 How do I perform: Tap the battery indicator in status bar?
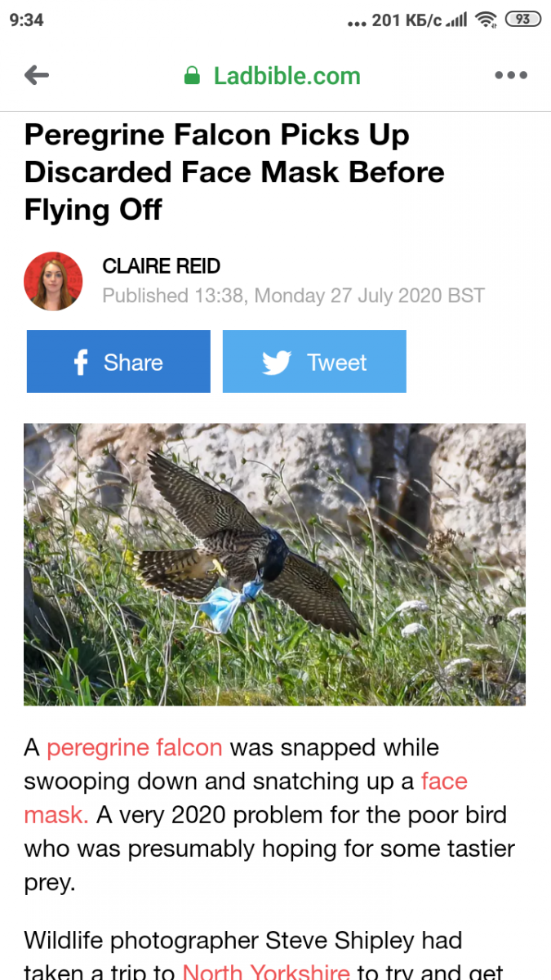pyautogui.click(x=523, y=20)
